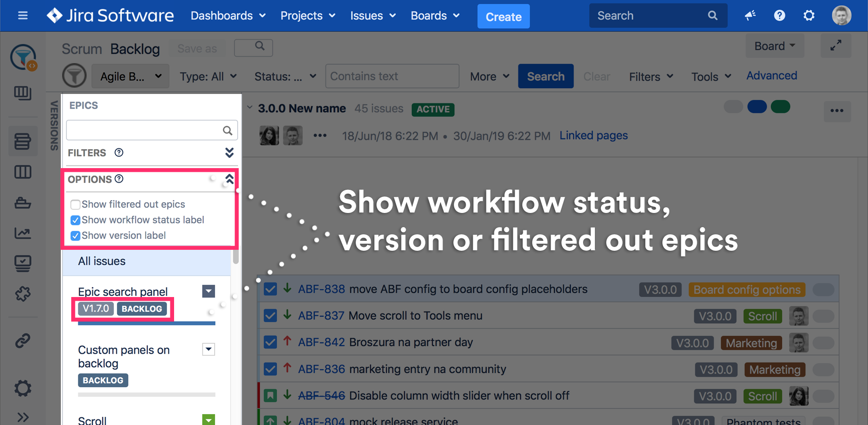Uncheck Show workflow status label
868x425 pixels.
pyautogui.click(x=75, y=220)
